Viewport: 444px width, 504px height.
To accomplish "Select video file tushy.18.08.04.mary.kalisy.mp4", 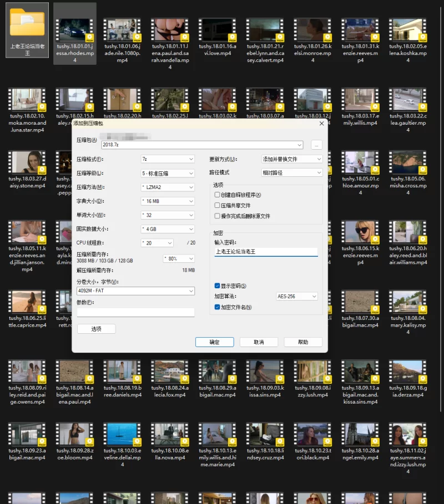I will pyautogui.click(x=408, y=312).
